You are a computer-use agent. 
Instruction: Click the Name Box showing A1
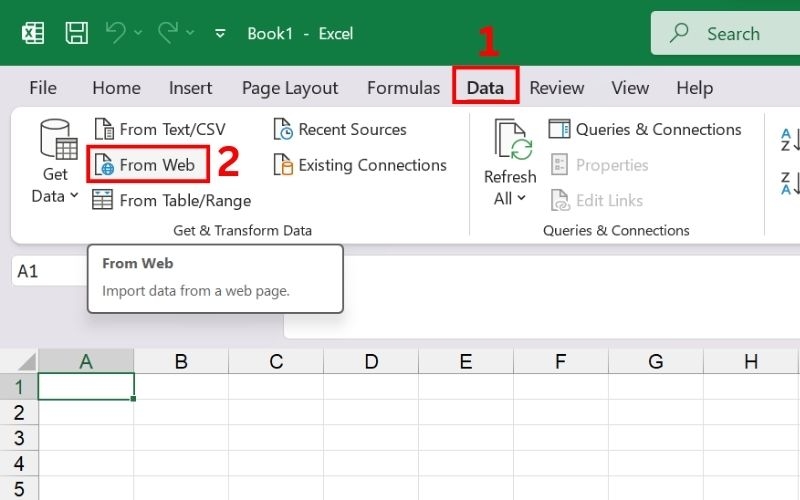coord(49,271)
